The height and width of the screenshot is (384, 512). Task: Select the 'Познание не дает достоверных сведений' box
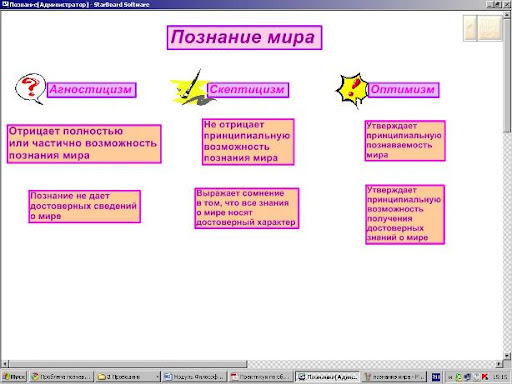click(x=84, y=206)
